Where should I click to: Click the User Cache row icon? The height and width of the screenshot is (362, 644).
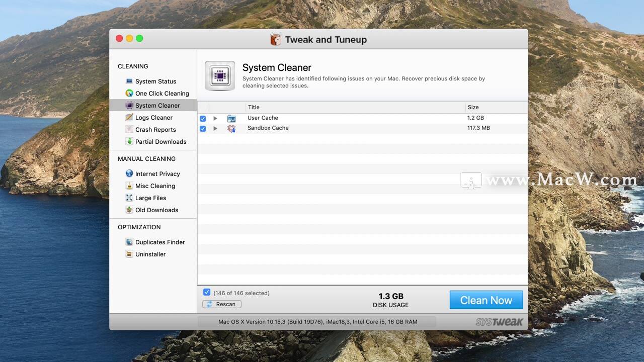coord(231,118)
